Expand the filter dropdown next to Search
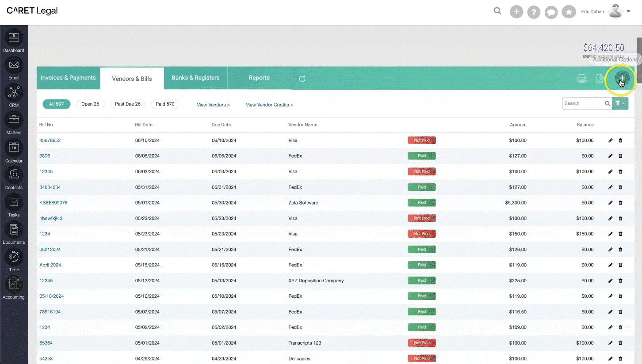 tap(620, 103)
